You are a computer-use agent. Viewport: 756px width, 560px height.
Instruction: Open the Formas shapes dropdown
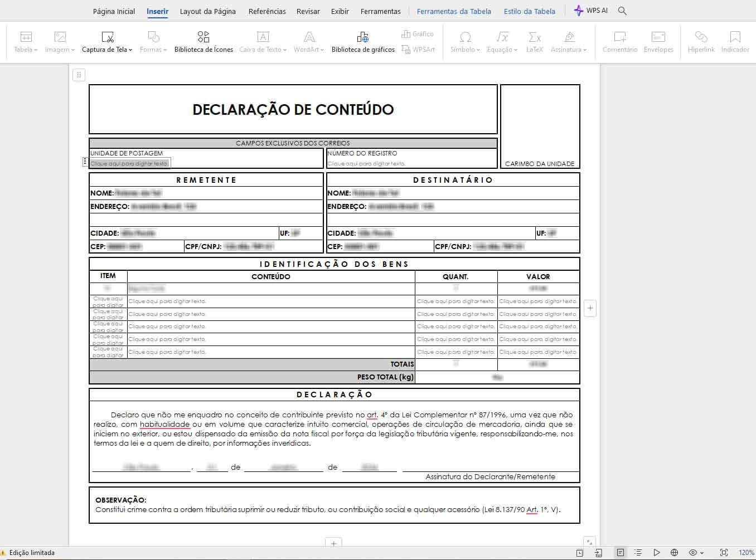(153, 42)
